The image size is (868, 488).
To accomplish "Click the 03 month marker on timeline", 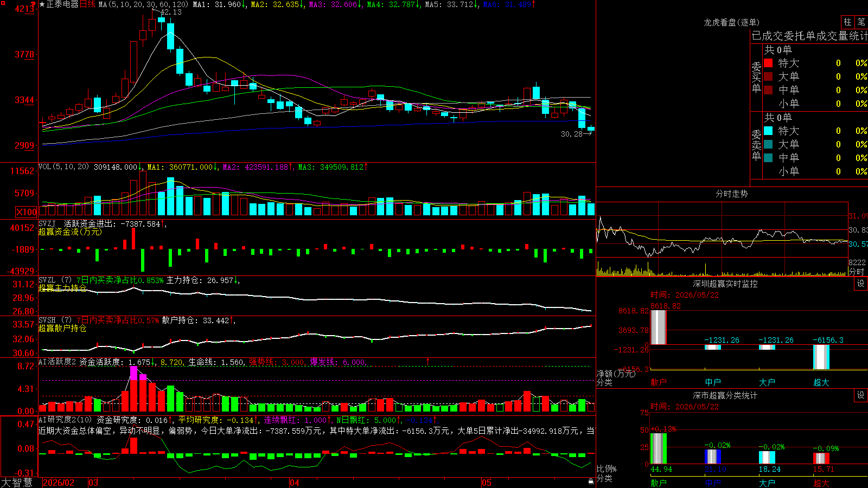I will point(93,483).
